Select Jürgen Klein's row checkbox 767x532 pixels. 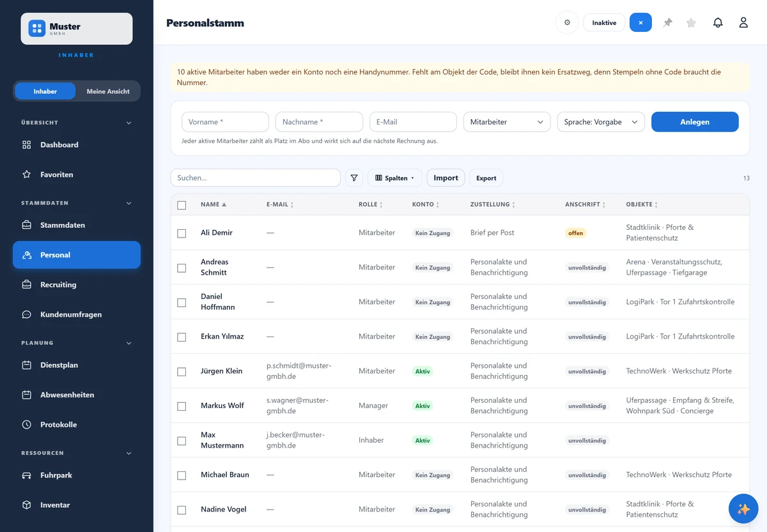tap(182, 371)
